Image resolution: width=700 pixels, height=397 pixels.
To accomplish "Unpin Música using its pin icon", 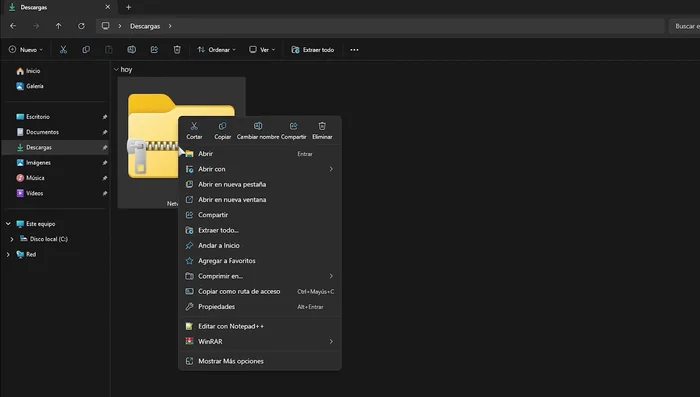I will (x=104, y=178).
